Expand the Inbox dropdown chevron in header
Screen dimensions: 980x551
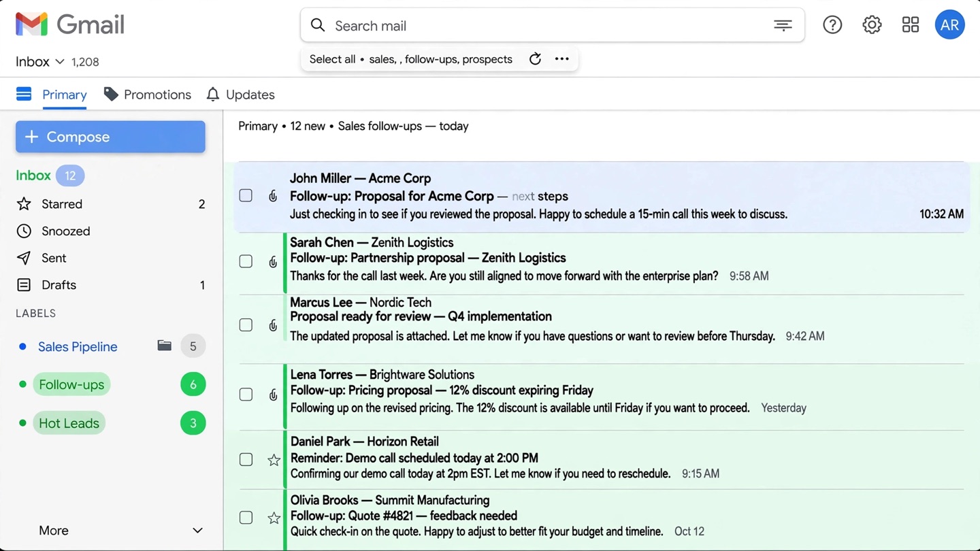[60, 62]
